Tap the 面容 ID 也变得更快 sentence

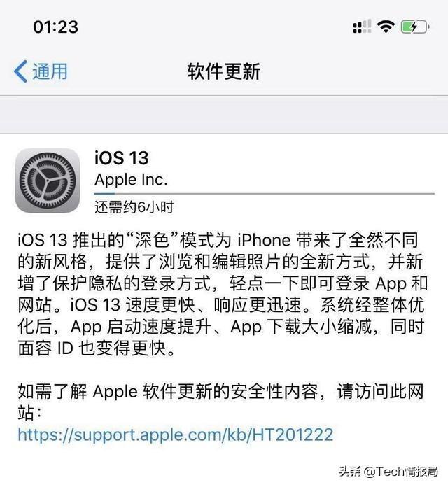[x=97, y=348]
